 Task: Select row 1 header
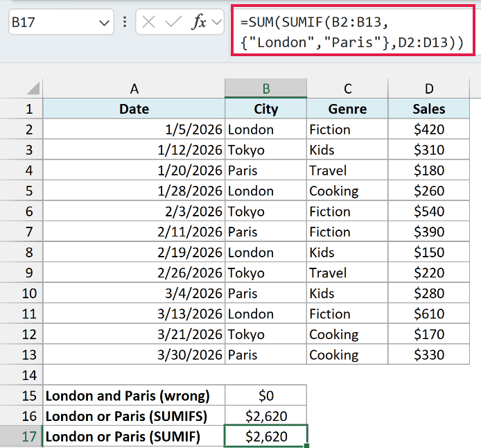[x=21, y=109]
